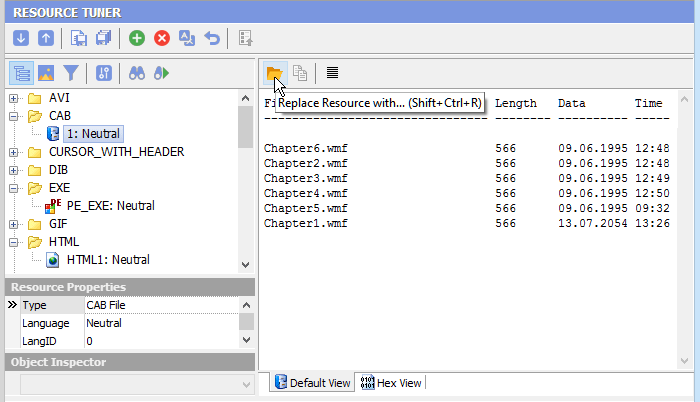
Task: Open the Object Inspector dropdown
Action: click(x=246, y=385)
